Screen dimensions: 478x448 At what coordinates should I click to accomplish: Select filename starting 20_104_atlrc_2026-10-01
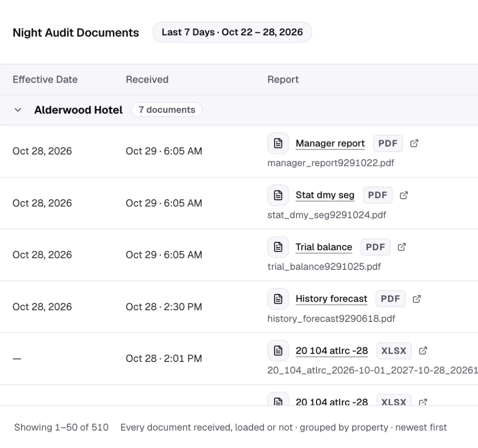pos(372,370)
